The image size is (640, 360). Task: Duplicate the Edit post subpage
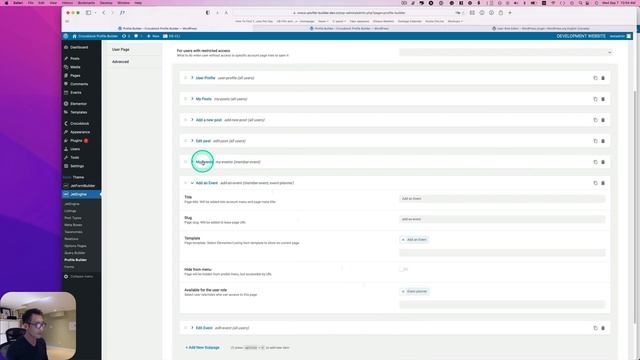click(595, 141)
